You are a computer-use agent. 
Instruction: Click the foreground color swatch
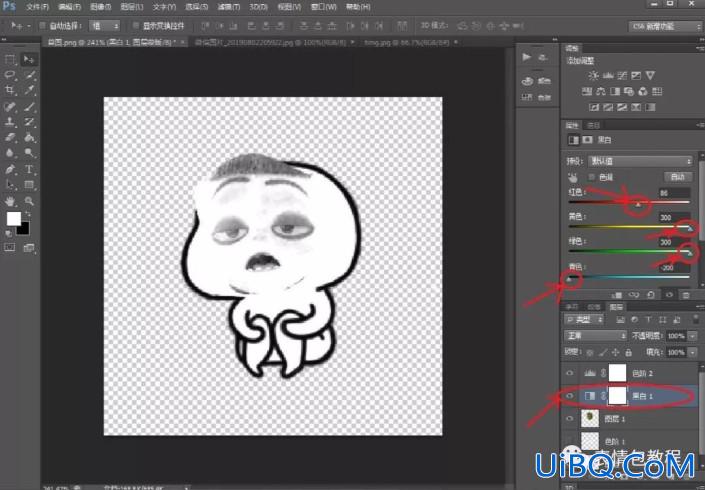13,219
